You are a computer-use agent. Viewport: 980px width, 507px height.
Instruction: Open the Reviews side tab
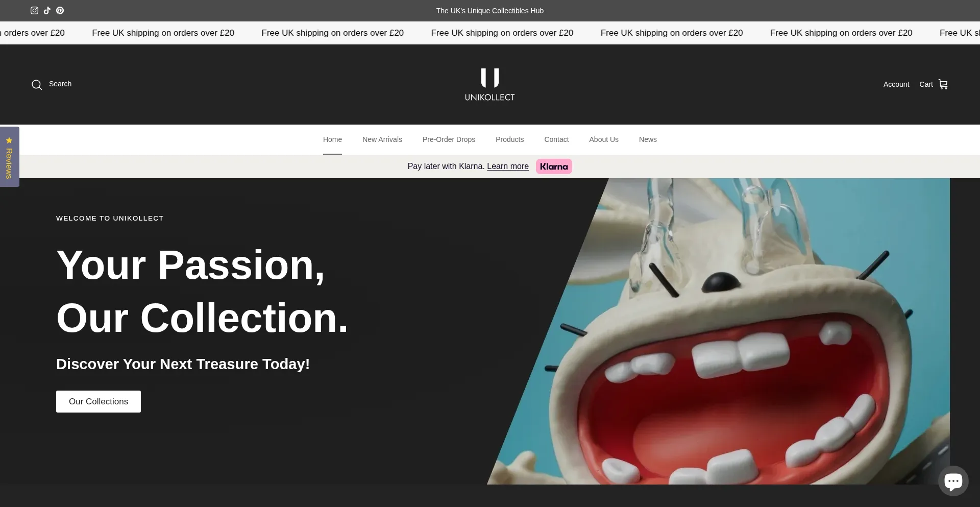9,157
